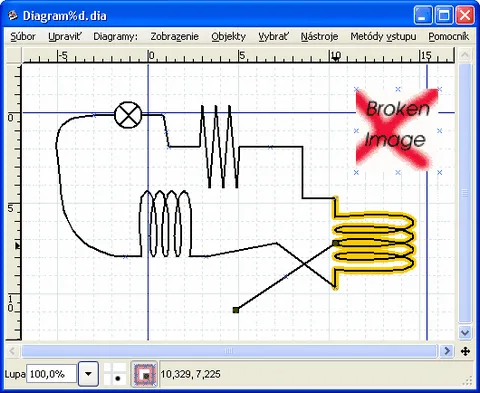Click the vertical scrollbar thumb
This screenshot has width=480, height=393.
tap(465, 193)
